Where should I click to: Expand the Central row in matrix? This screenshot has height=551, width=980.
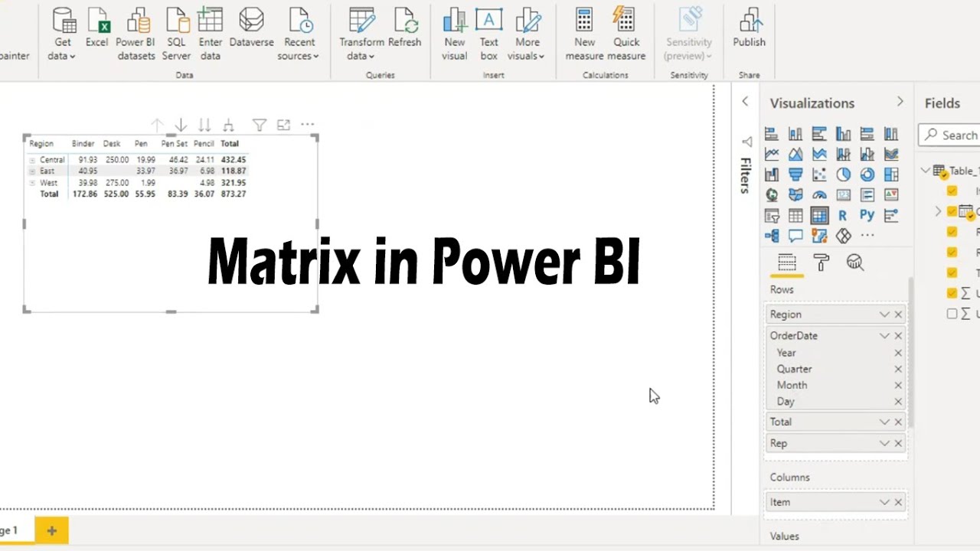click(32, 160)
